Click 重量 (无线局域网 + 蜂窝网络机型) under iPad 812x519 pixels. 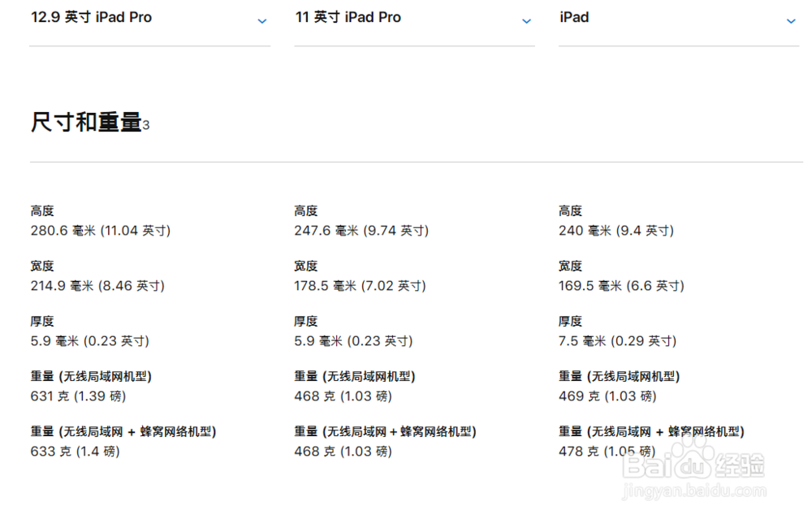[x=652, y=431]
